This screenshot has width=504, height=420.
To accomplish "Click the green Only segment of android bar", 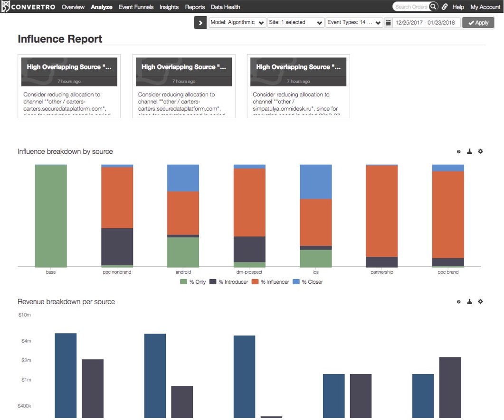I will click(183, 252).
